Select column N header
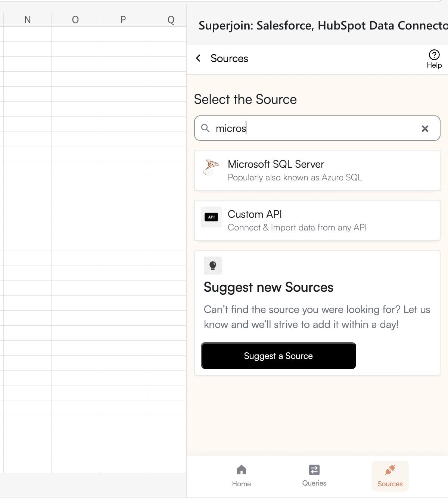Screen dimensions: 448x499 coord(28,20)
